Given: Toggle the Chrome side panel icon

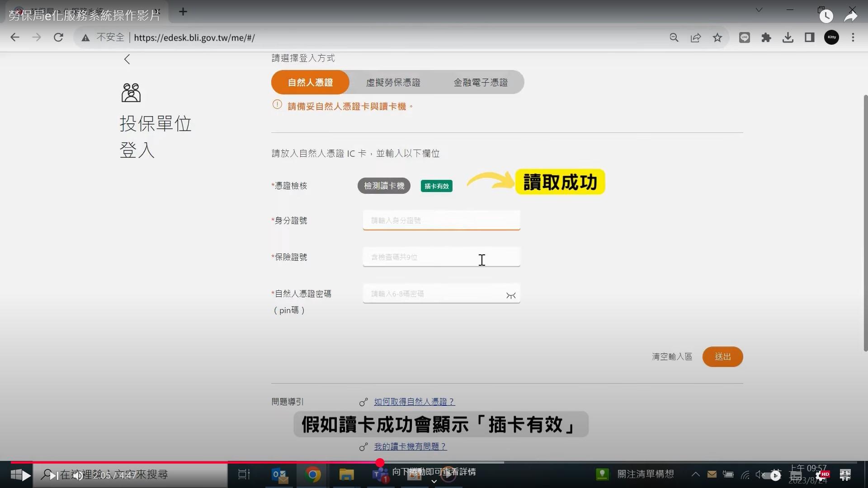Looking at the screenshot, I should click(x=810, y=38).
